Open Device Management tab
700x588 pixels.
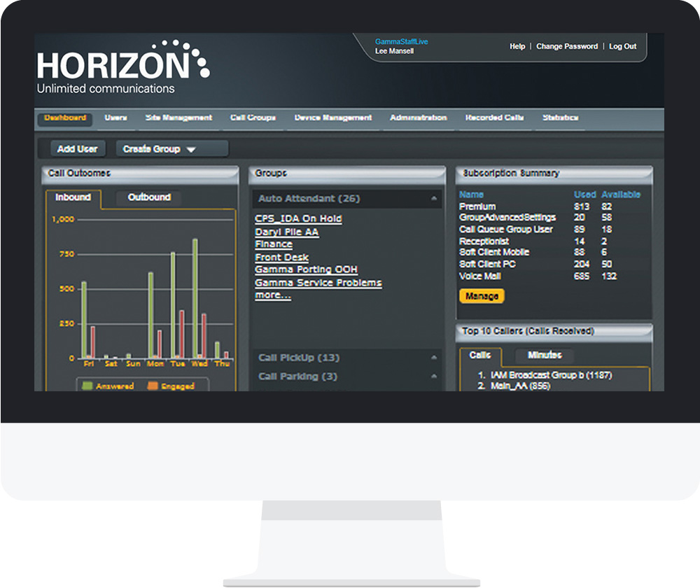click(x=332, y=118)
